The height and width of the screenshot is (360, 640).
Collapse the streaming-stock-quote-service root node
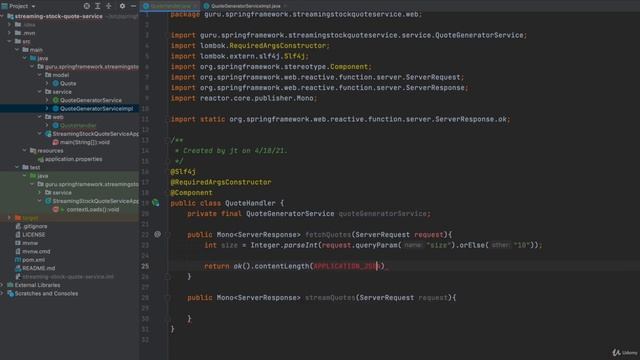pos(2,16)
